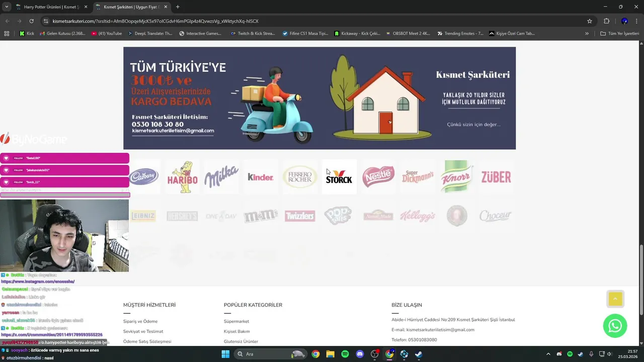Open the Chrome profile avatar

tap(624, 21)
